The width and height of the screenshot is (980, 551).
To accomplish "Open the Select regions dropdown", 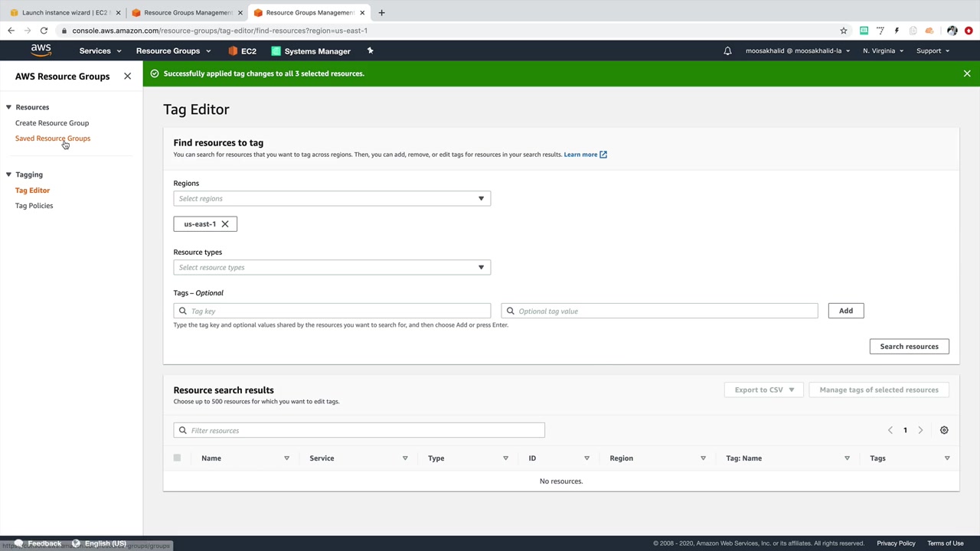I will (x=332, y=199).
